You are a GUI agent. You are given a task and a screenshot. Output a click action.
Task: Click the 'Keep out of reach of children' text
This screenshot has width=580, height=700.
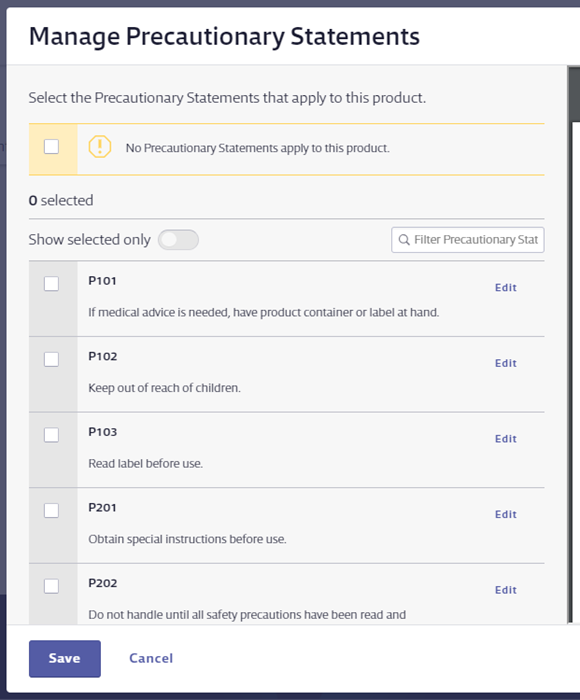click(164, 388)
